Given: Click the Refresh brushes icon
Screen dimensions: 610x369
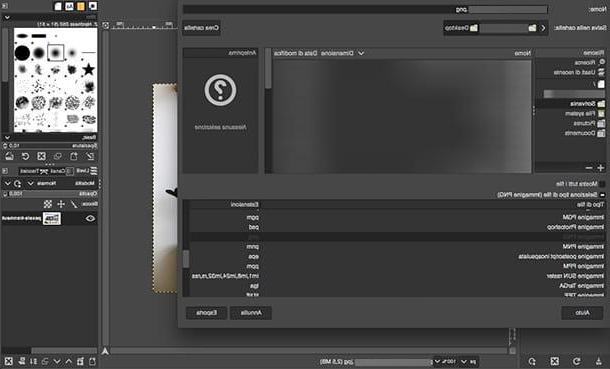Looking at the screenshot, I should 25,156.
